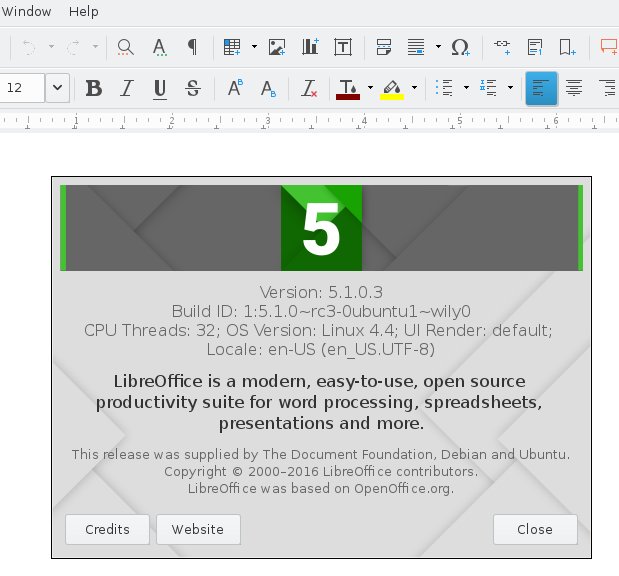
Task: Insert a table with the table icon
Action: [x=232, y=47]
